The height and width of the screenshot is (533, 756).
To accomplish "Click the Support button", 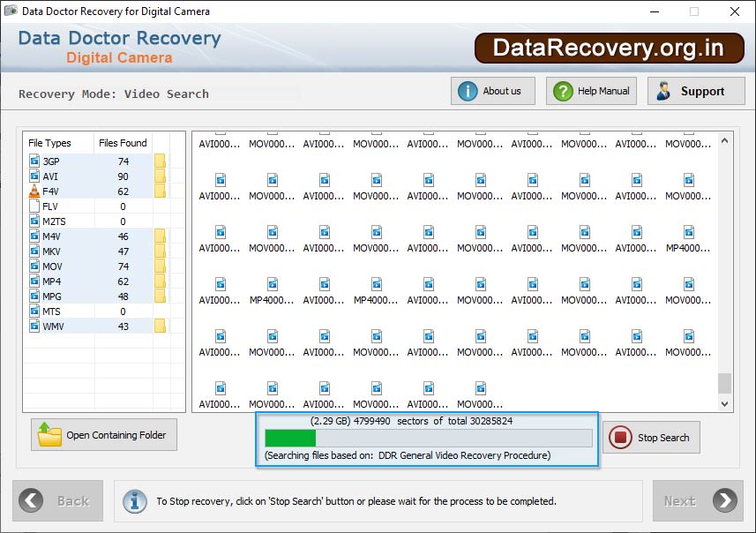I will (x=696, y=91).
